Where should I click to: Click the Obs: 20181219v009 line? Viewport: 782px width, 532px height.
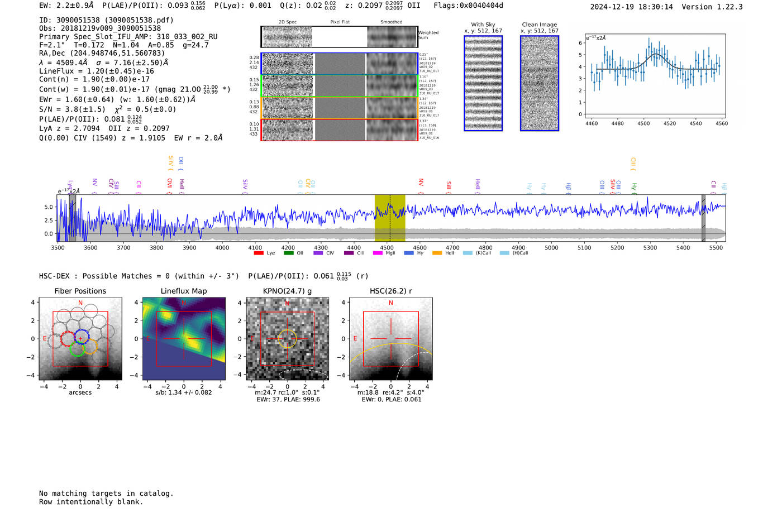click(100, 28)
